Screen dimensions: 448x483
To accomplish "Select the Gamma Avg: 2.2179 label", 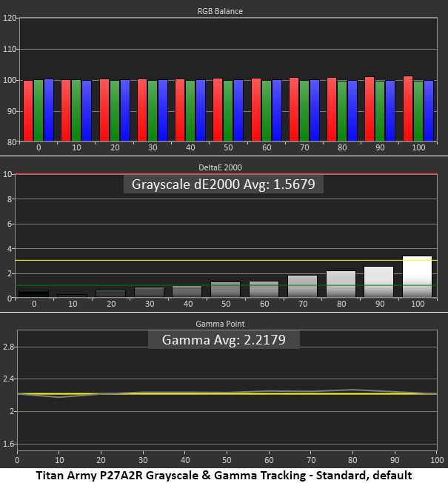I will click(x=224, y=340).
